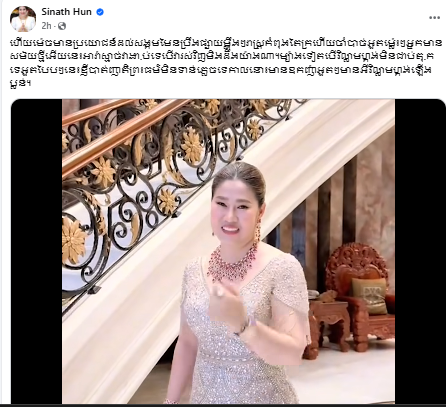
Task: Click the blue verified badge
Action: click(100, 12)
